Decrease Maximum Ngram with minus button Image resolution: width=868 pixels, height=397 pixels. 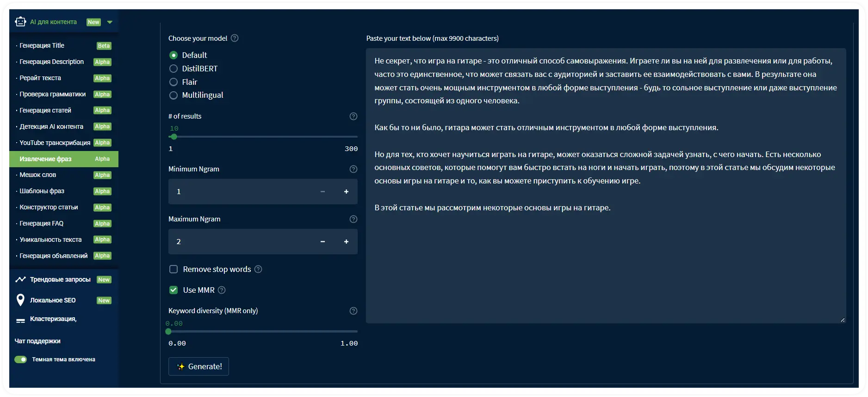322,242
